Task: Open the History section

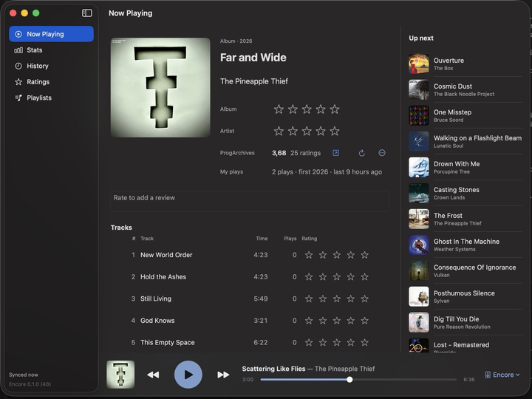Action: [51, 66]
